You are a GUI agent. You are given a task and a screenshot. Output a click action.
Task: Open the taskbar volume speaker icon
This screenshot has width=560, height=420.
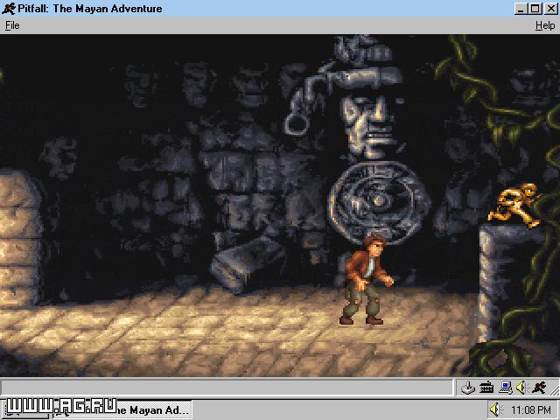[495, 409]
